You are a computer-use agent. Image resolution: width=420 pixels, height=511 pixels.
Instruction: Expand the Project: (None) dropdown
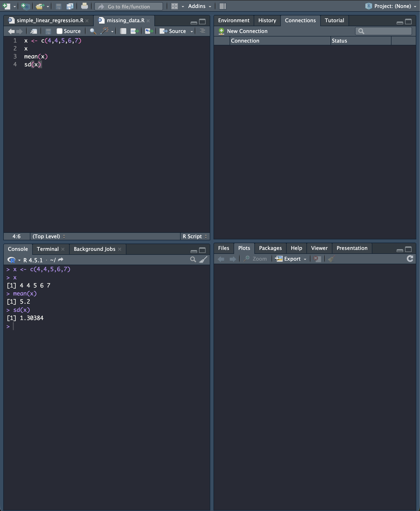392,6
